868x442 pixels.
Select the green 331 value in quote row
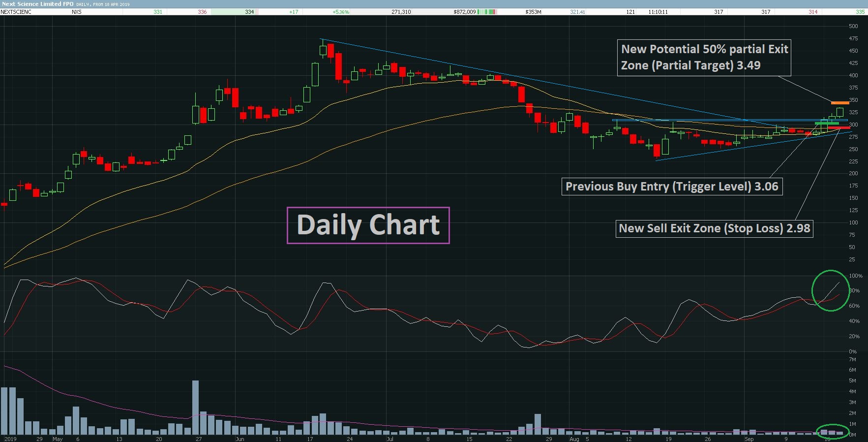[158, 12]
